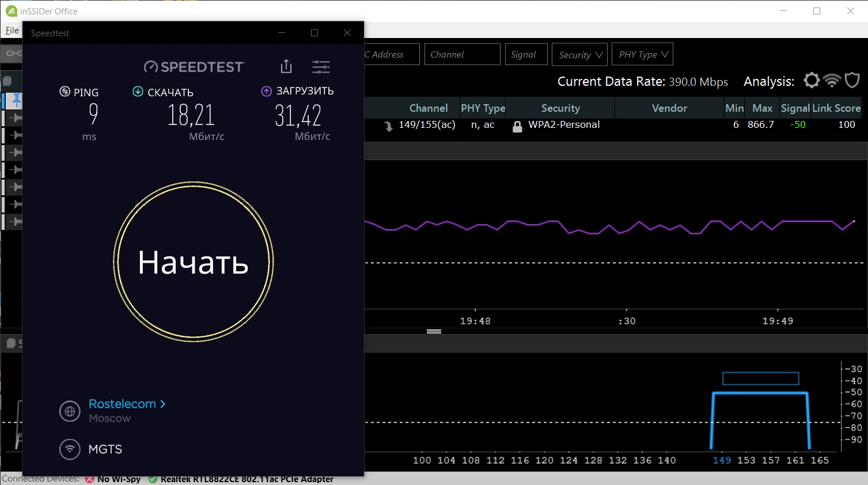Click the n, ac PHY type cell
Screen dimensions: 868x485
click(483, 124)
